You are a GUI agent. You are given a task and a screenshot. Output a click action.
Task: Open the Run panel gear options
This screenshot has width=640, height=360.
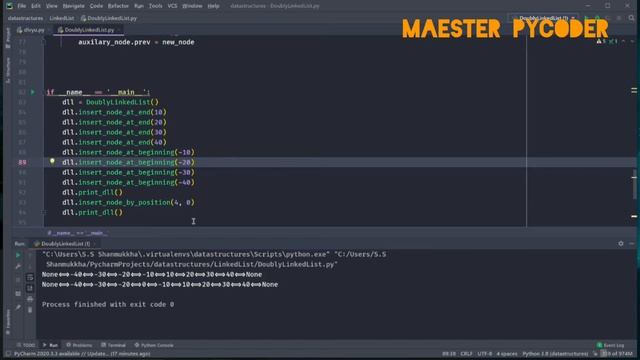(621, 244)
